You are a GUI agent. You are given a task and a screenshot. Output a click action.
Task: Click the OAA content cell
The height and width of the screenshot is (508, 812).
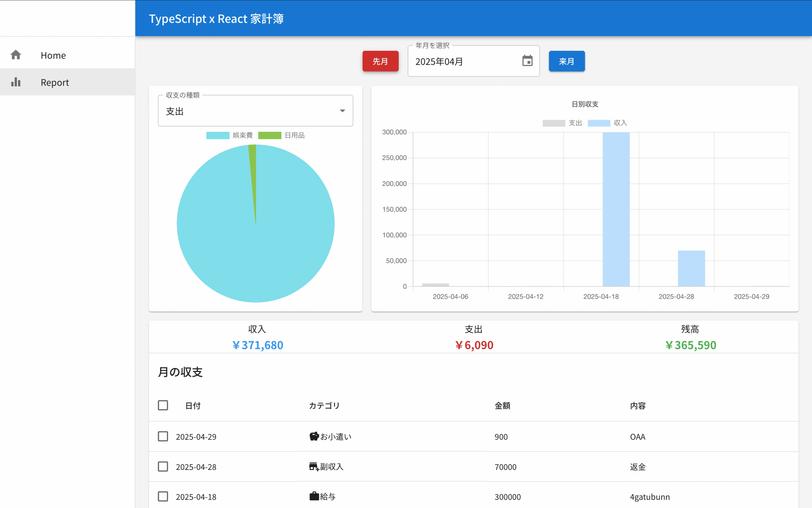click(638, 437)
